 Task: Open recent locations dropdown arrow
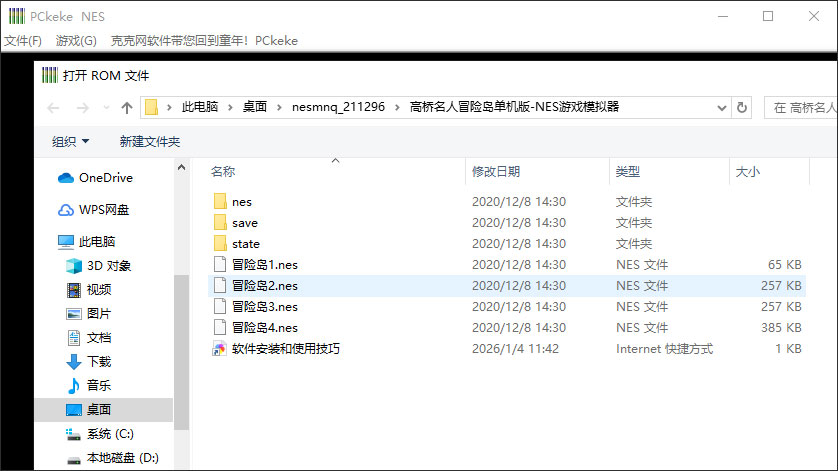point(106,108)
